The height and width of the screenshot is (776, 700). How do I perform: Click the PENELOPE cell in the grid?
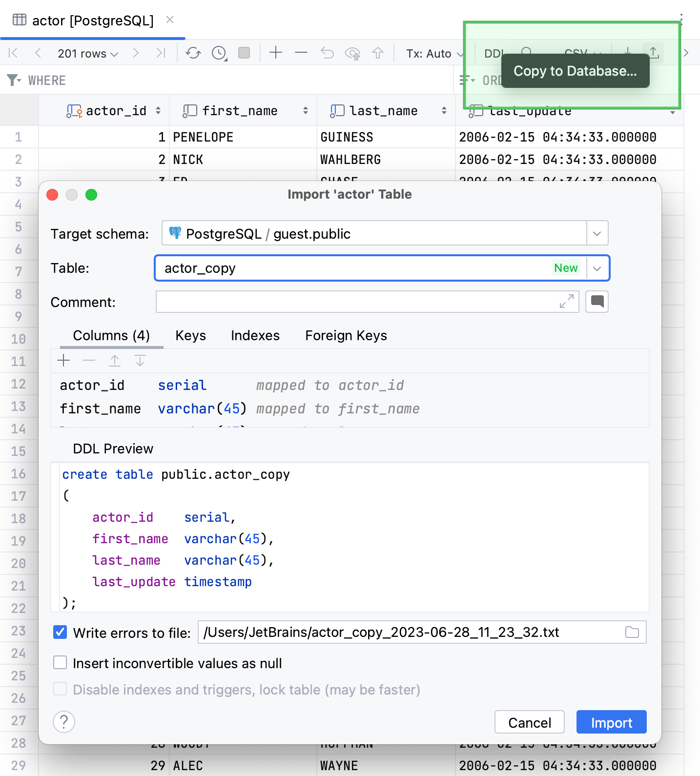(x=243, y=137)
